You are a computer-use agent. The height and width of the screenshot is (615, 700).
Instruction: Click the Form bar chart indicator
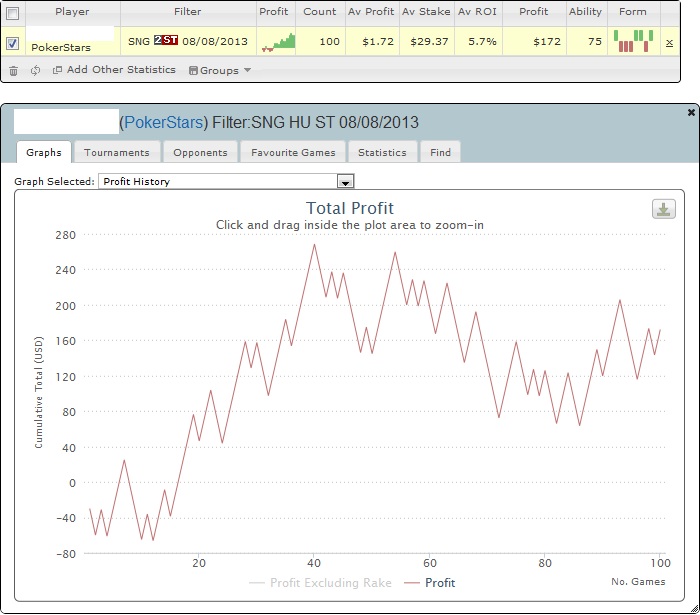click(633, 41)
